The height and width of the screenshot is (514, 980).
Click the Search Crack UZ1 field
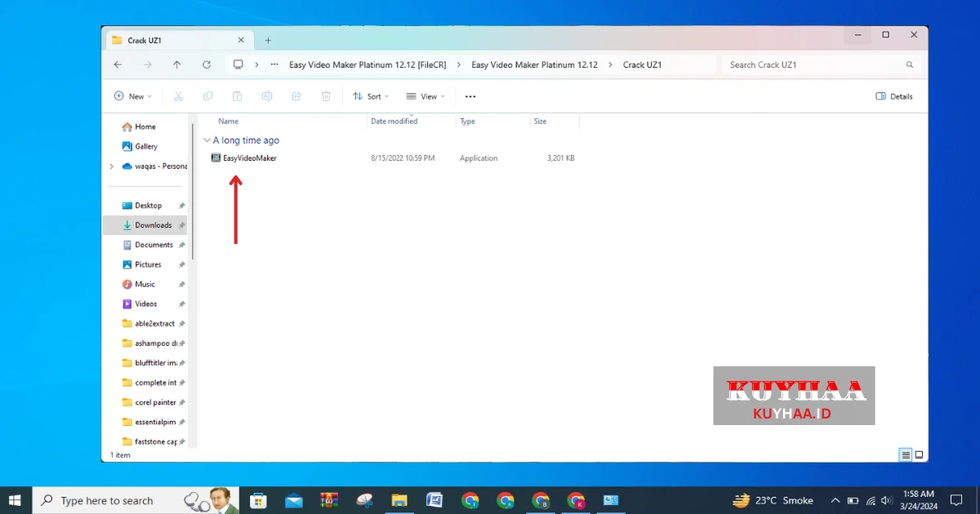(x=821, y=64)
